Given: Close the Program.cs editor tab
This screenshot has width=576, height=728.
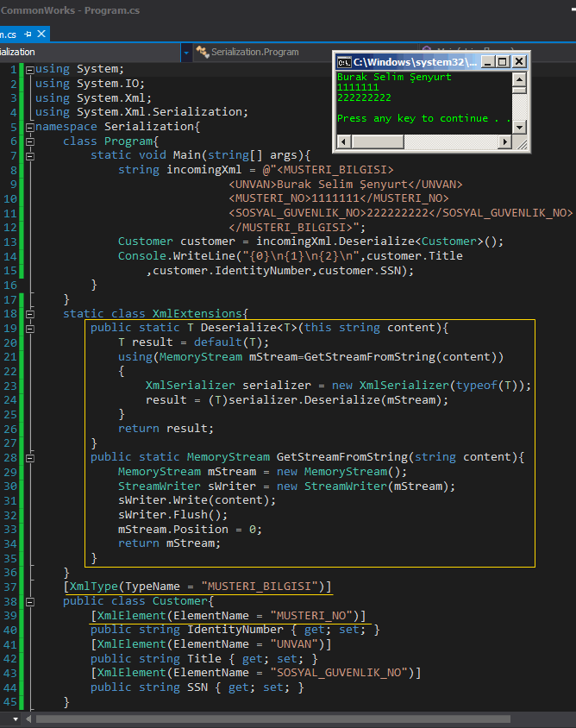Looking at the screenshot, I should point(41,34).
